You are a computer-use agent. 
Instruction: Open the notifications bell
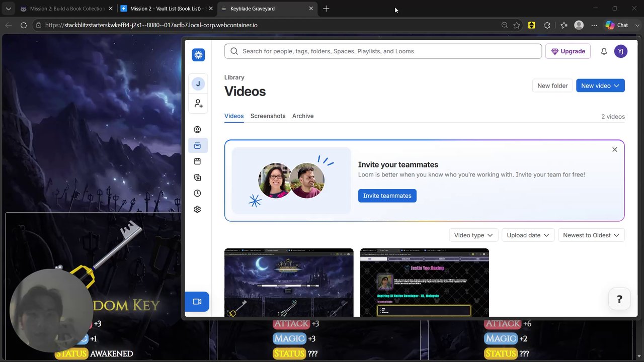click(x=604, y=51)
